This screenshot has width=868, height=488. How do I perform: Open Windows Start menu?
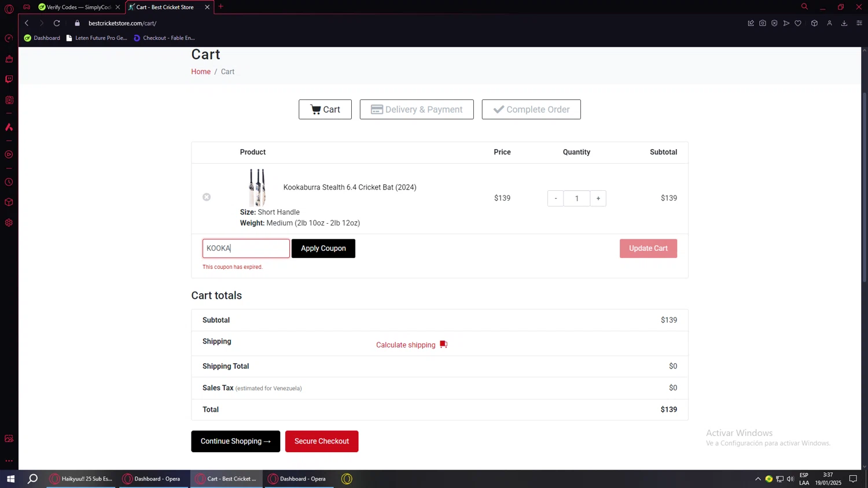tap(10, 479)
